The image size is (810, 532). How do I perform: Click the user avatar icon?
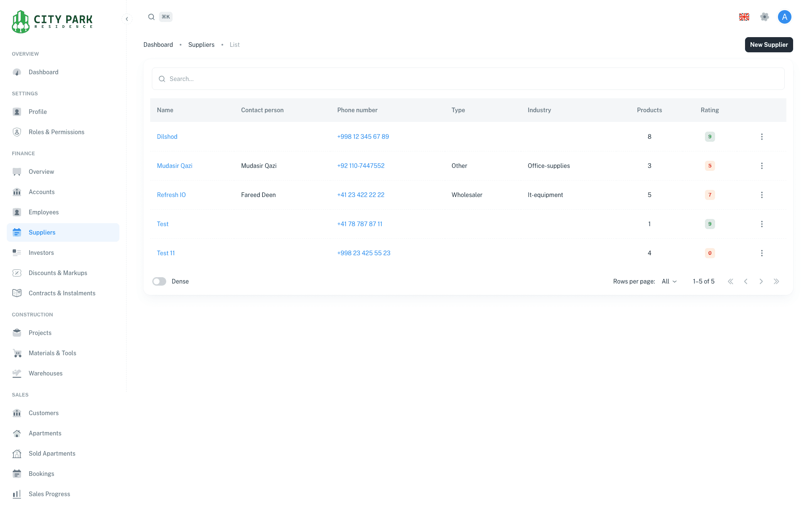pos(784,17)
